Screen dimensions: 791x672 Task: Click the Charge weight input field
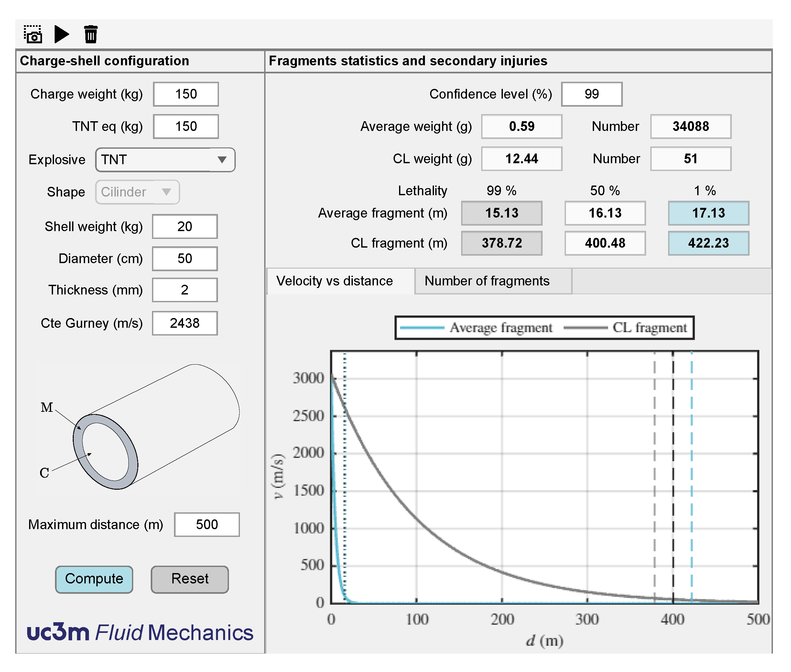click(186, 94)
